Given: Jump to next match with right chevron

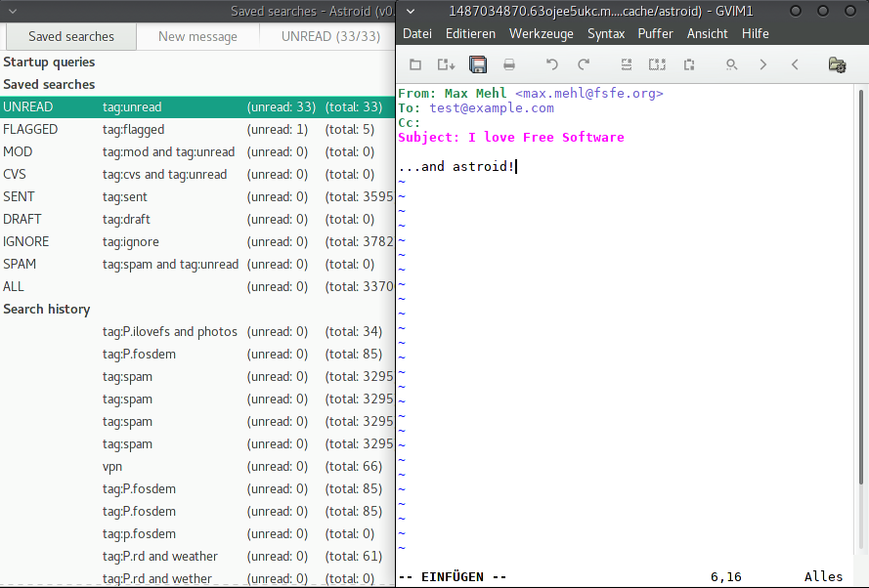Looking at the screenshot, I should [763, 64].
